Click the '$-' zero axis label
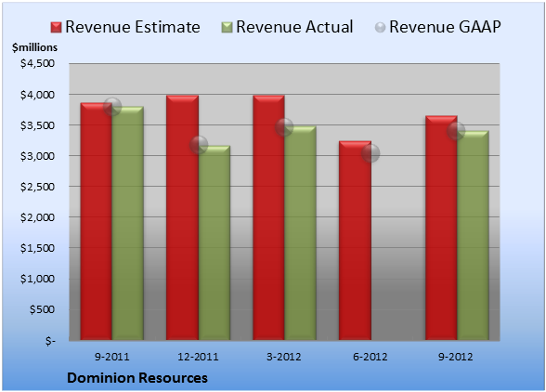The image size is (546, 392). (50, 340)
